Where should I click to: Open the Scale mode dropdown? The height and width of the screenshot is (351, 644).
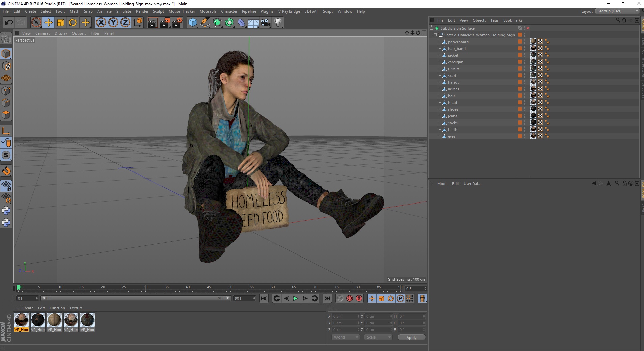(x=378, y=337)
